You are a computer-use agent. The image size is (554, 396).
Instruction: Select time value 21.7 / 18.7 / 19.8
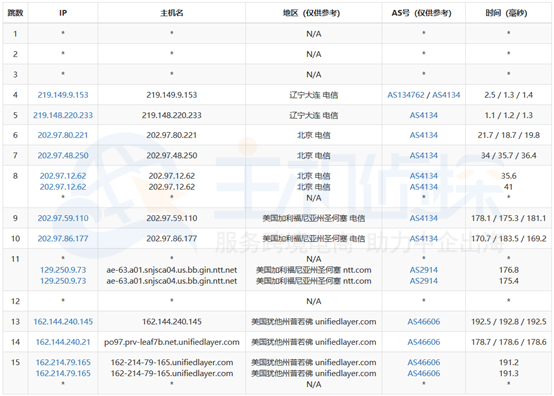pyautogui.click(x=508, y=135)
